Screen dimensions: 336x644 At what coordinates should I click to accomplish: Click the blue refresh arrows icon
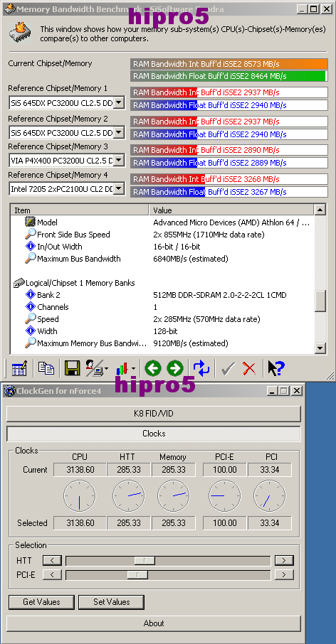[201, 367]
